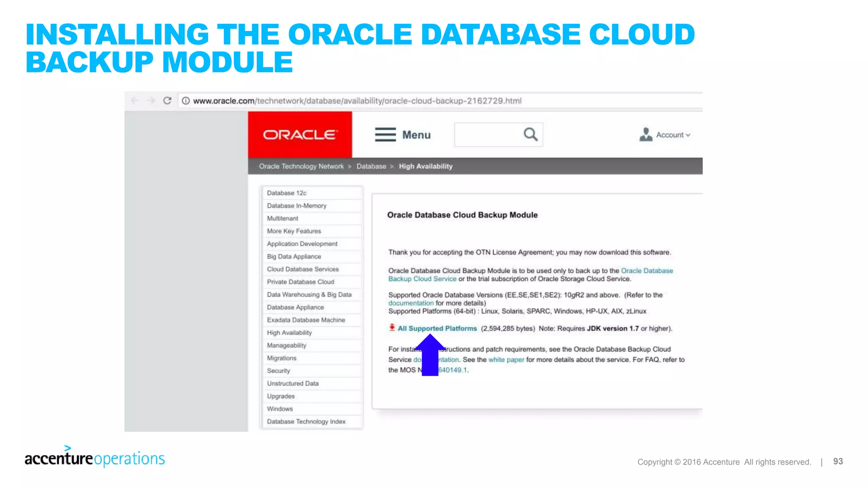Select Multitenant in the sidebar
The image size is (868, 488).
point(312,219)
